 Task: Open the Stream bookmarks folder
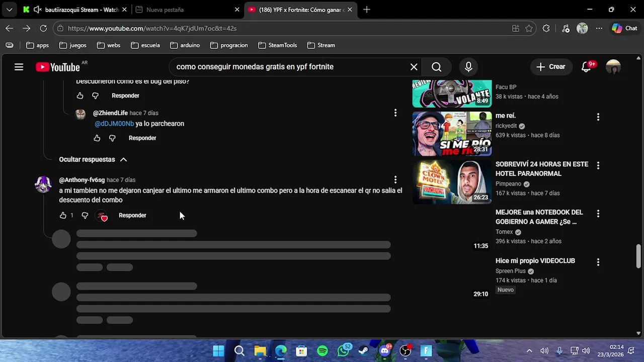point(321,45)
